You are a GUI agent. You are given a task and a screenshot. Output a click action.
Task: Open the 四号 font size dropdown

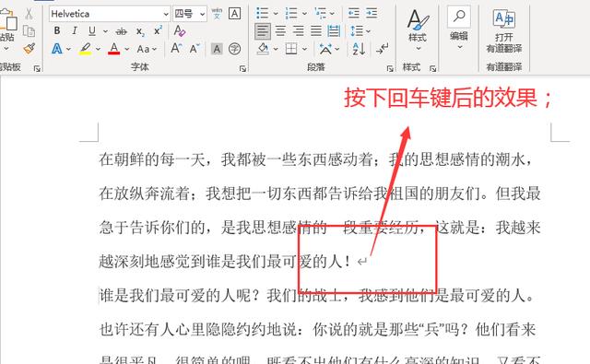click(203, 15)
